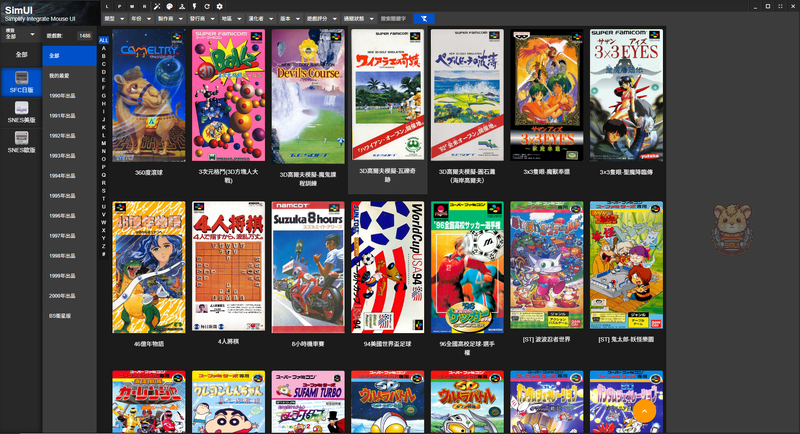The height and width of the screenshot is (434, 800).
Task: Click the lightning bolt toolbar icon
Action: (x=194, y=6)
